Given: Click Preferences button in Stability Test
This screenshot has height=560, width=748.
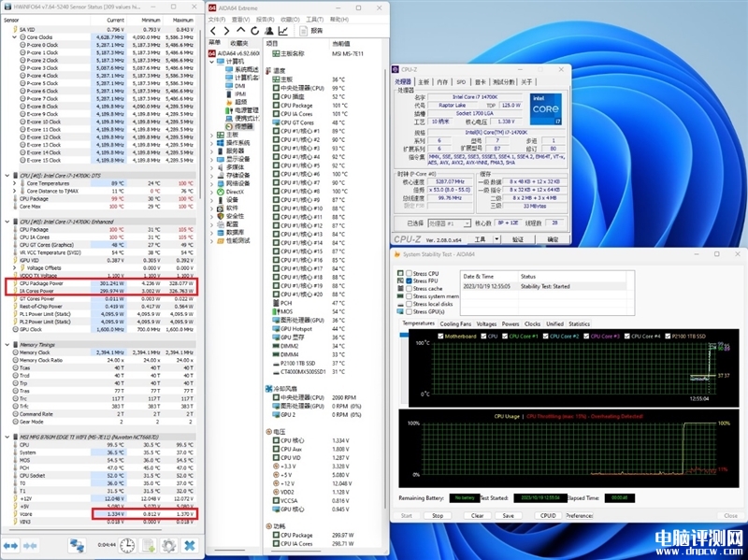Looking at the screenshot, I should point(580,516).
